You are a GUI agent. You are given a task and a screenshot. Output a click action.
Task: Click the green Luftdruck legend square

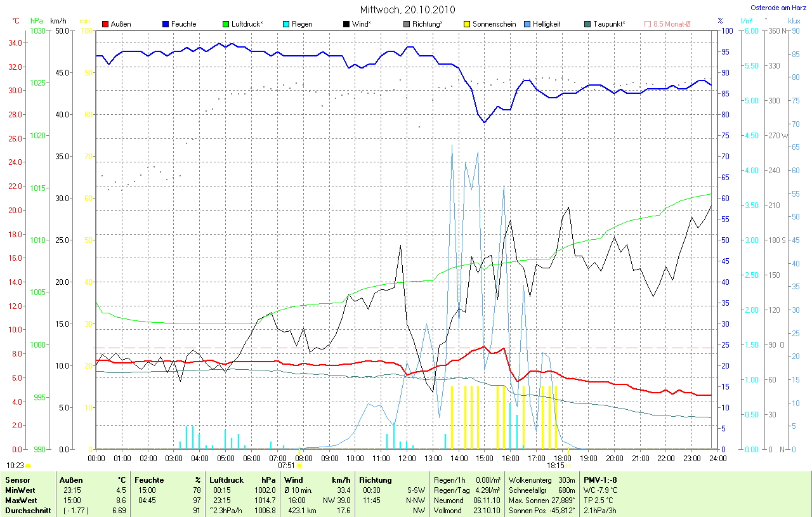(x=226, y=24)
